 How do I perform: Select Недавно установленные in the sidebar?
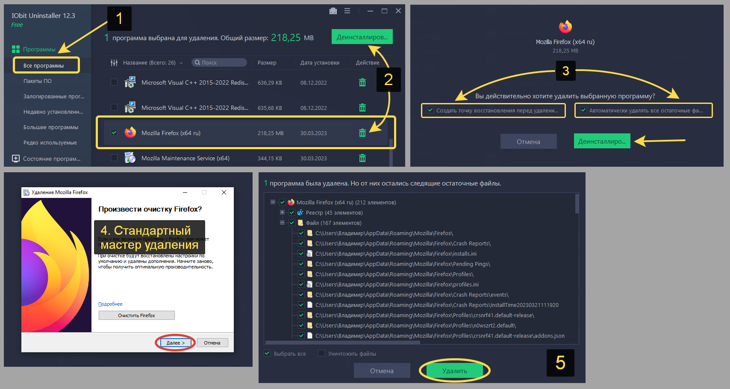pyautogui.click(x=53, y=112)
